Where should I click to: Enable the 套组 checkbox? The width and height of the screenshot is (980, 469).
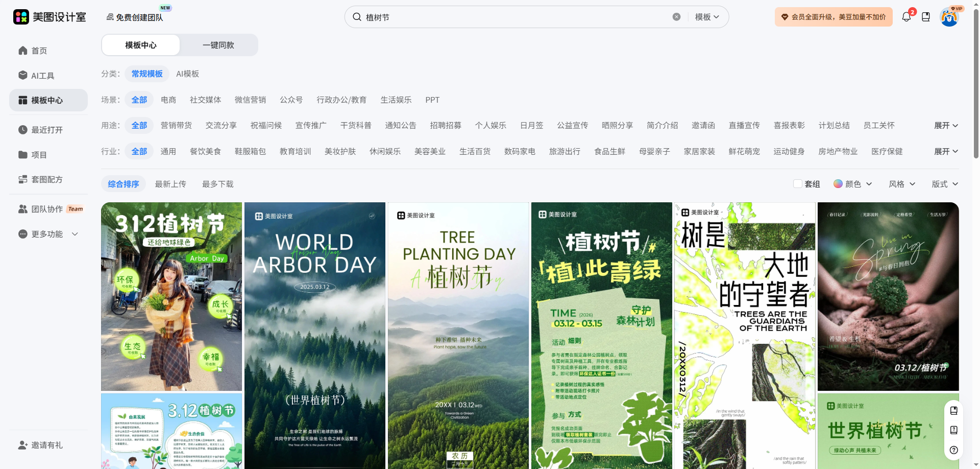point(797,184)
